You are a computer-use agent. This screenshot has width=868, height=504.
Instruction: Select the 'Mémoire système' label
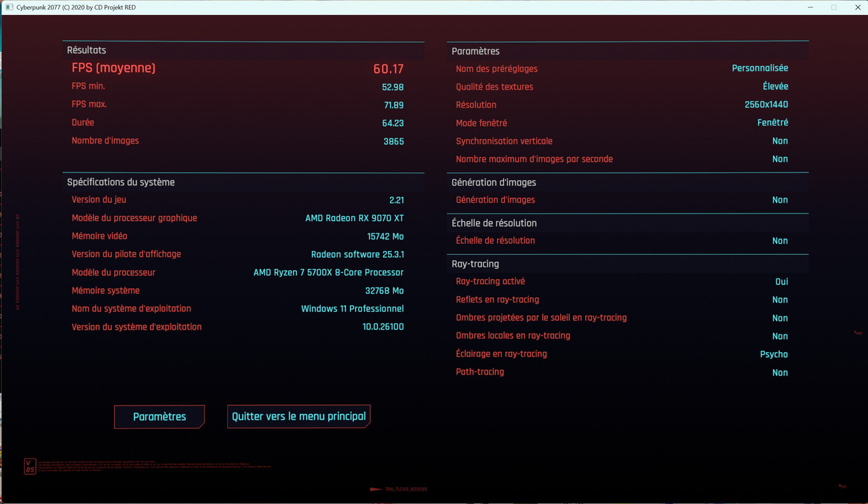tap(106, 290)
